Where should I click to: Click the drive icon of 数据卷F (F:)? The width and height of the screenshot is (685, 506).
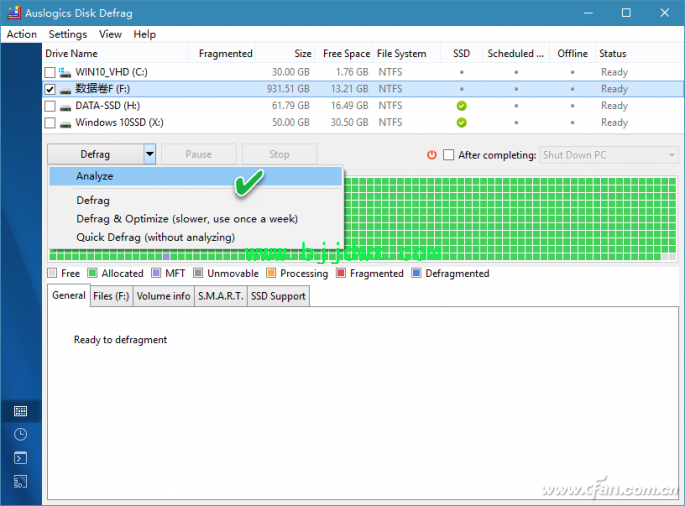[65, 91]
